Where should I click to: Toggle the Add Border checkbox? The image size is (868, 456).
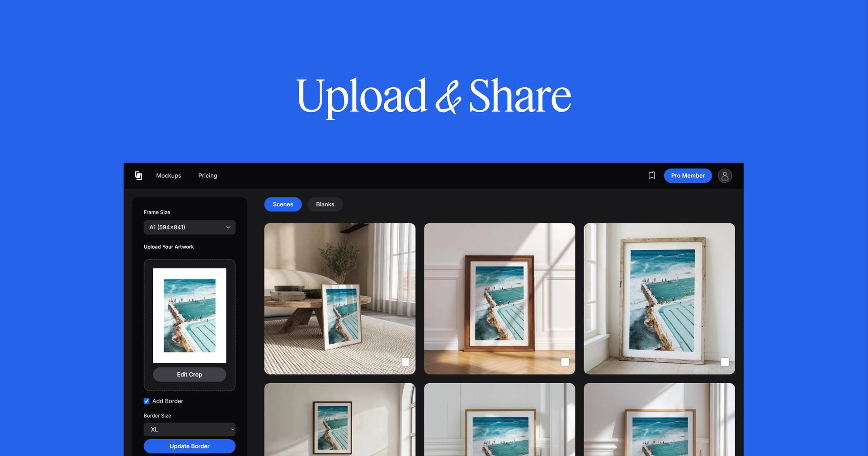146,401
